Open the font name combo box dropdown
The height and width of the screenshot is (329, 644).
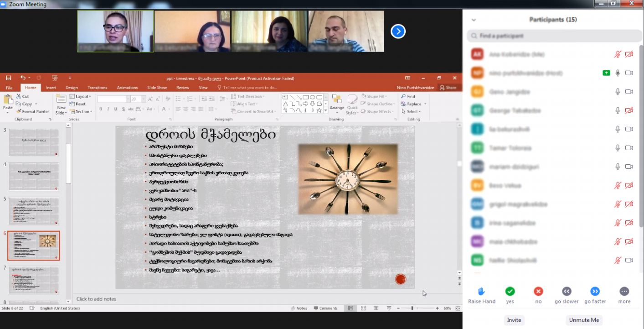pos(128,99)
